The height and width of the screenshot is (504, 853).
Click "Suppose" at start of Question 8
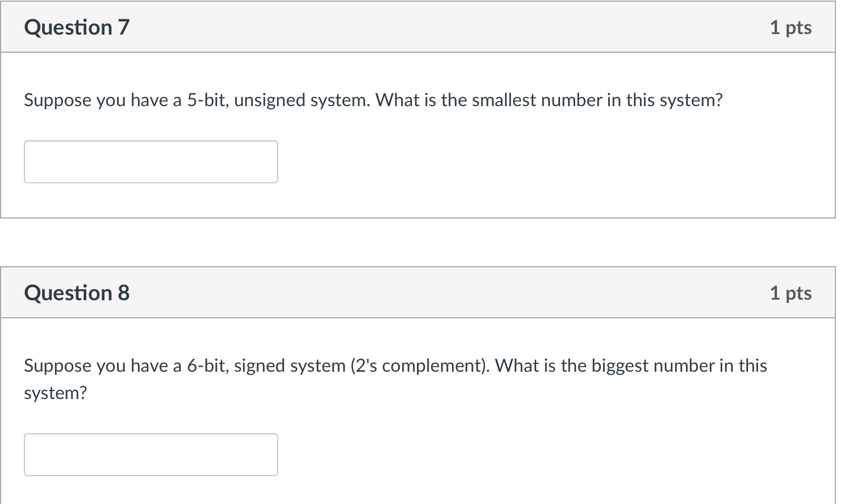[57, 366]
